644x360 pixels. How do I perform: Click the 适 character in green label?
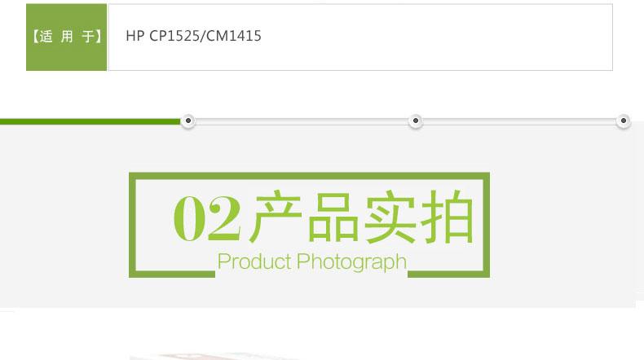[x=46, y=37]
